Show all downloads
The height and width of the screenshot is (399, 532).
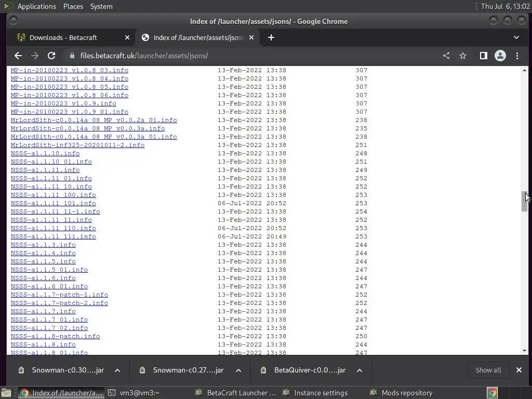488,370
